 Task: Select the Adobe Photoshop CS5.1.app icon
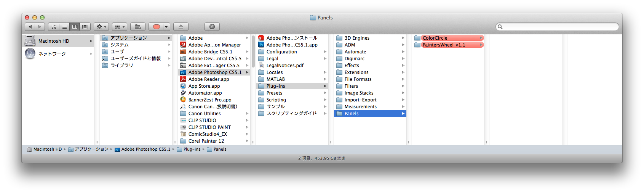pos(261,45)
